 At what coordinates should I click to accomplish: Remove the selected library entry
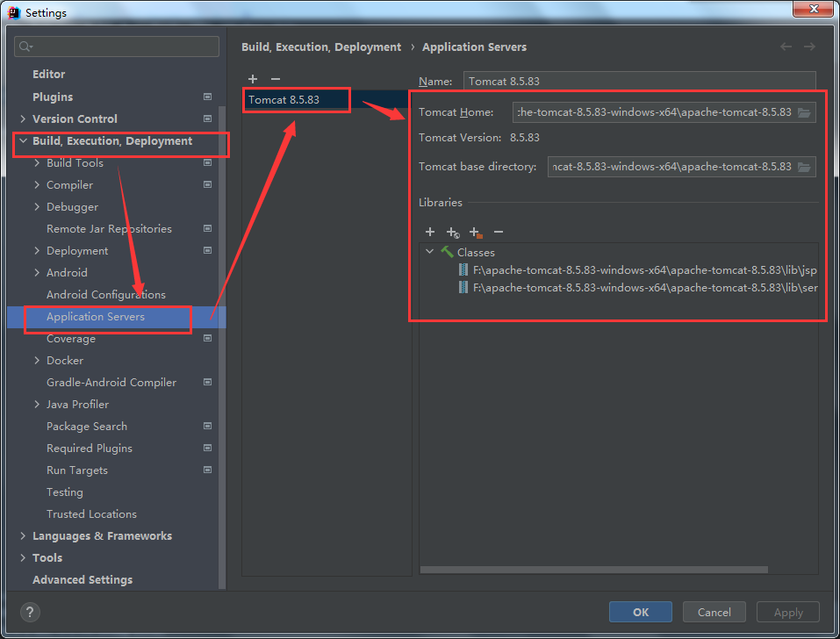(x=499, y=232)
